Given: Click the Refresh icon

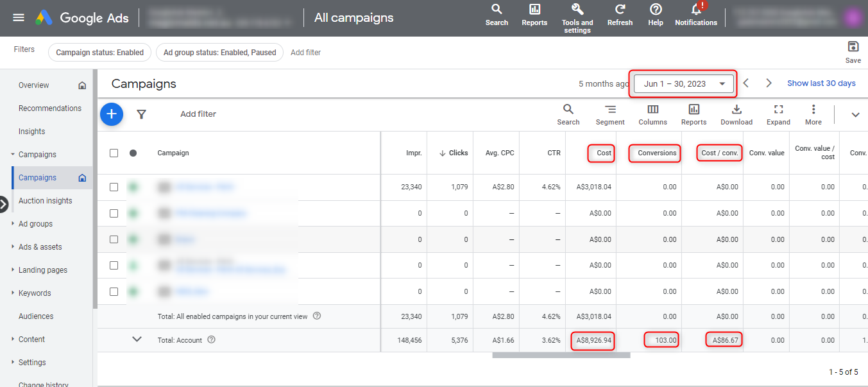Looking at the screenshot, I should 620,15.
